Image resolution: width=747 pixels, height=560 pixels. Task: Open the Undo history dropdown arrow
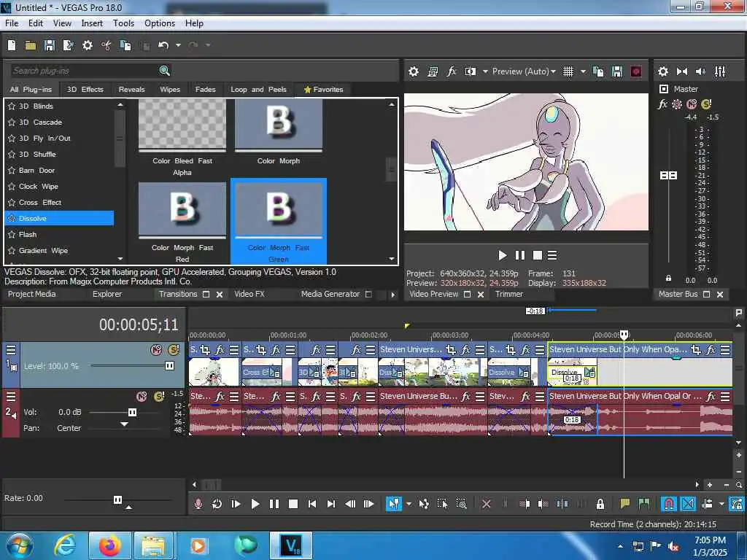click(x=178, y=45)
